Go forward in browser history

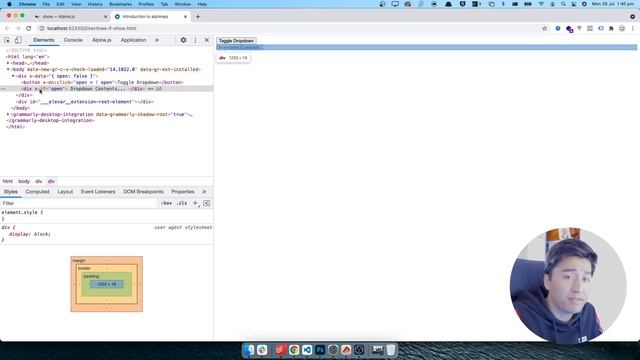point(18,28)
